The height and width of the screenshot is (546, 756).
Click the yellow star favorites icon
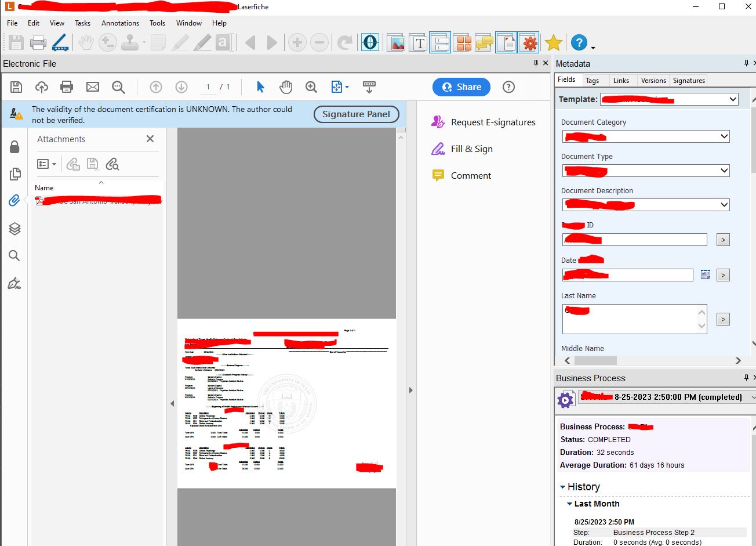coord(554,42)
